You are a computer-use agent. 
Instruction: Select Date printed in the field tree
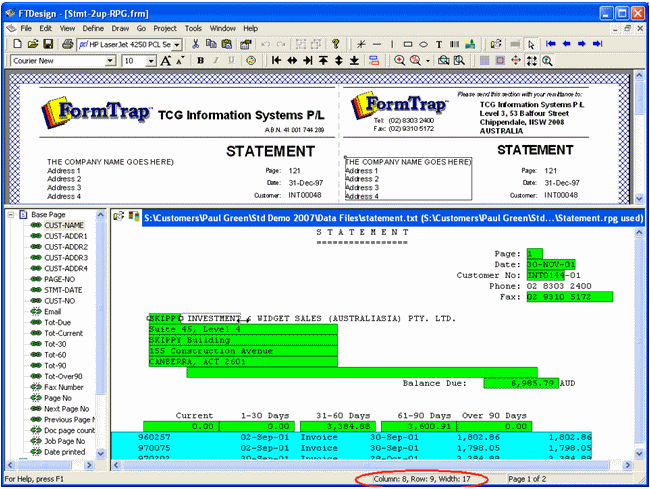65,452
